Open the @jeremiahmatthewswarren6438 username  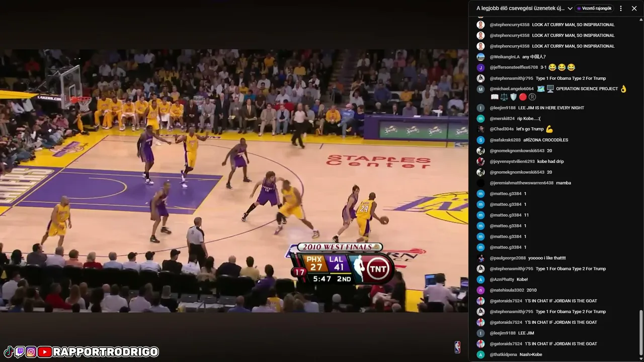point(521,183)
